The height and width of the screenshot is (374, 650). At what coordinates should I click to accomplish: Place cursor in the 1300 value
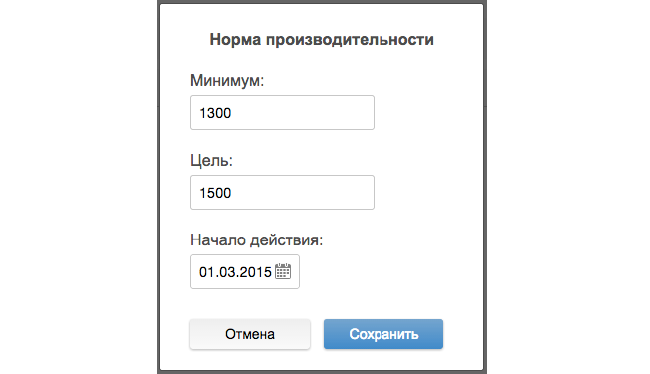215,113
